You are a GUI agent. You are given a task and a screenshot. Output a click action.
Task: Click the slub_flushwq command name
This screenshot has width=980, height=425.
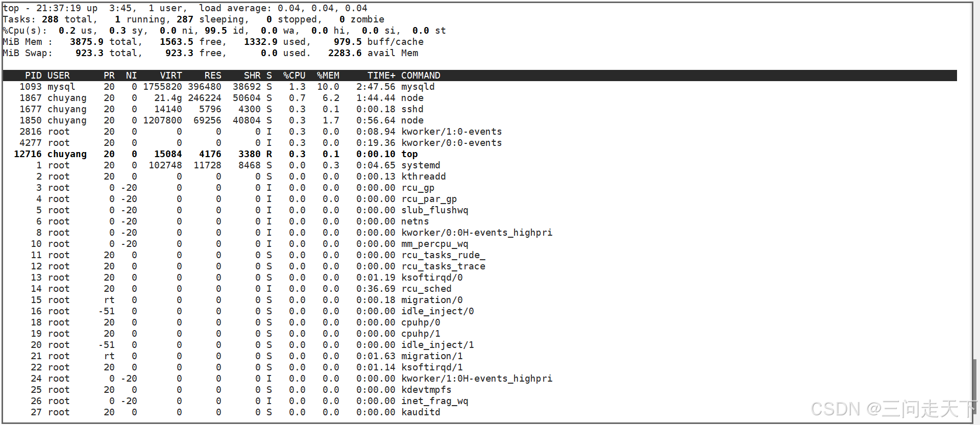[x=435, y=210]
